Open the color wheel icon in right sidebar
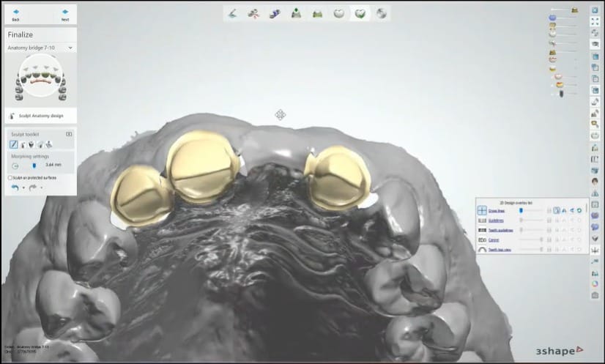The width and height of the screenshot is (605, 364). click(x=595, y=283)
